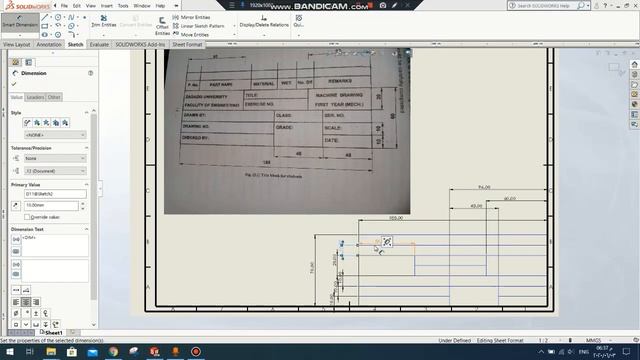The image size is (640, 360).
Task: Open the Leaders tab in Dimension panel
Action: click(x=35, y=97)
